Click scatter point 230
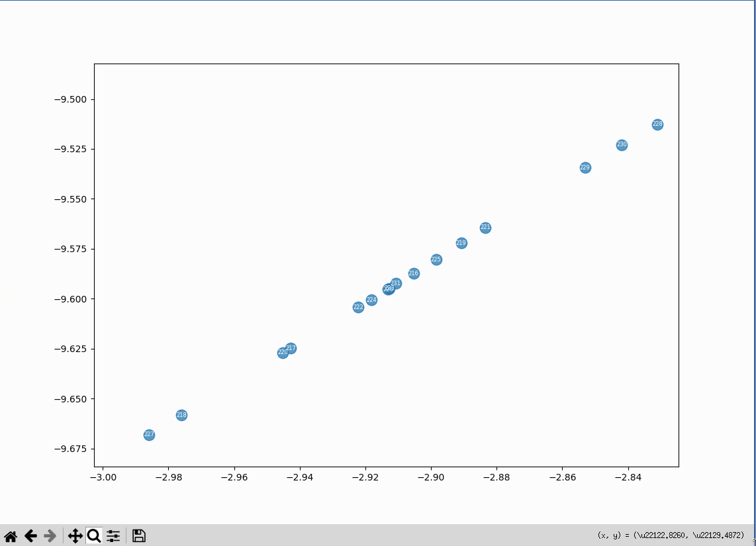 click(x=622, y=144)
